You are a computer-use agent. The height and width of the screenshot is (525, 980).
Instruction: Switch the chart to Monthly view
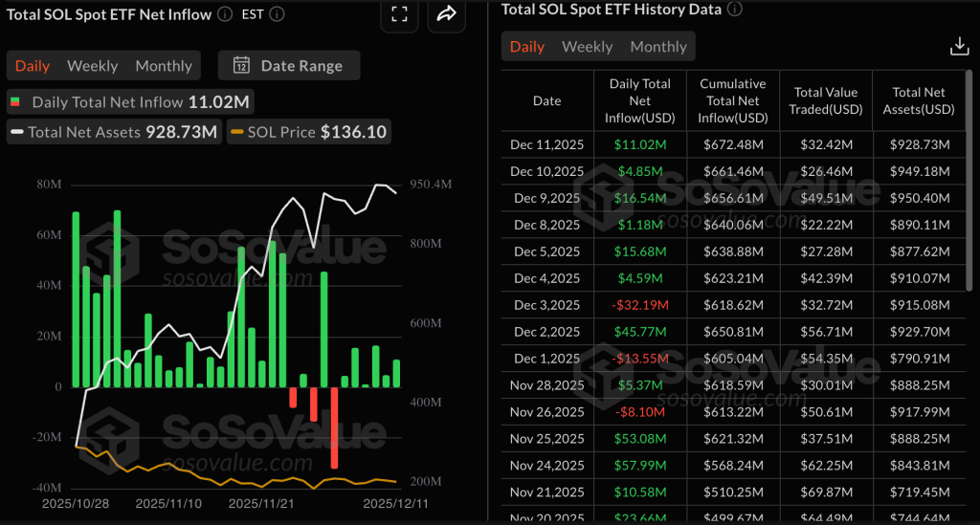pyautogui.click(x=164, y=66)
